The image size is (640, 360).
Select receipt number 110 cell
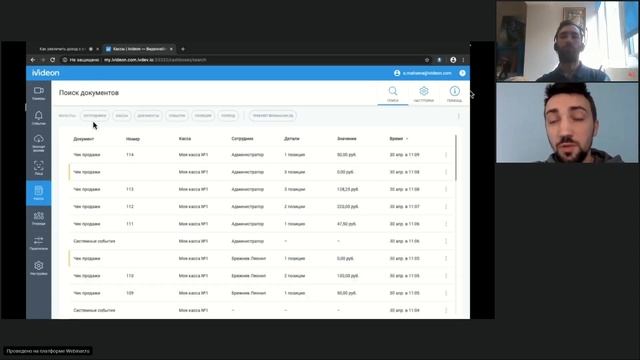(130, 276)
